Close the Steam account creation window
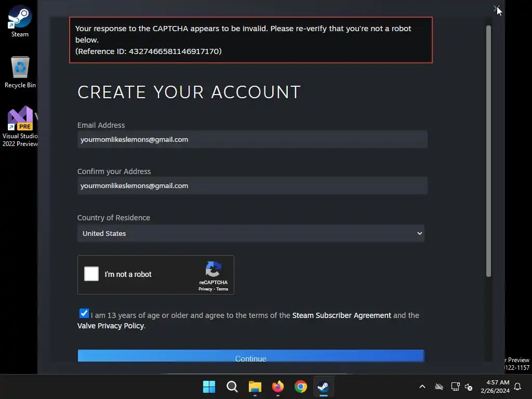The image size is (532, 399). click(496, 9)
